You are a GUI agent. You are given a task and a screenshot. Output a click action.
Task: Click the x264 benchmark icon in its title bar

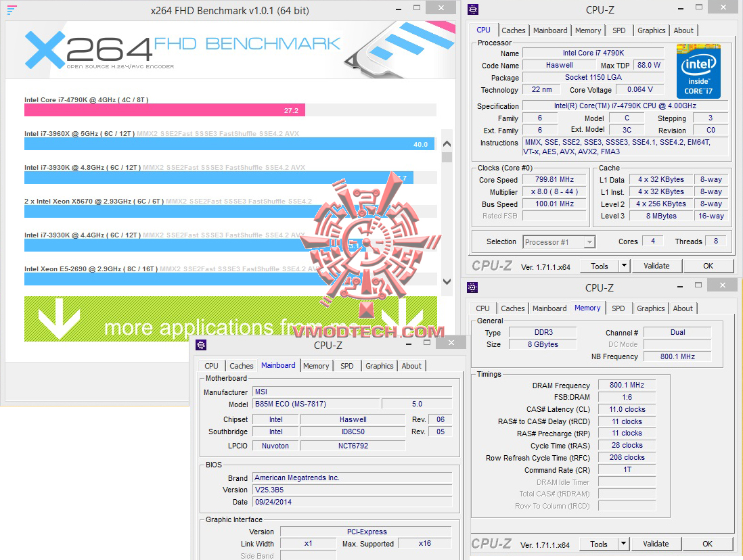[14, 9]
